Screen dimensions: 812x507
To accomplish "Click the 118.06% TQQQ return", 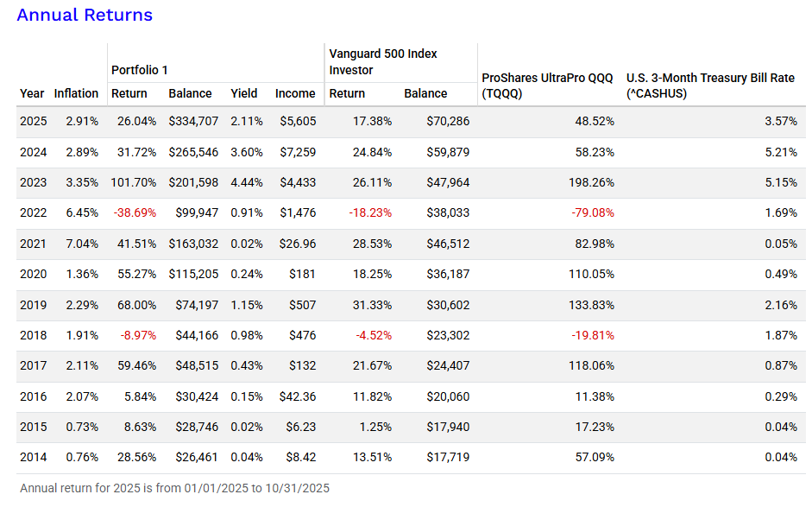I will pos(591,366).
